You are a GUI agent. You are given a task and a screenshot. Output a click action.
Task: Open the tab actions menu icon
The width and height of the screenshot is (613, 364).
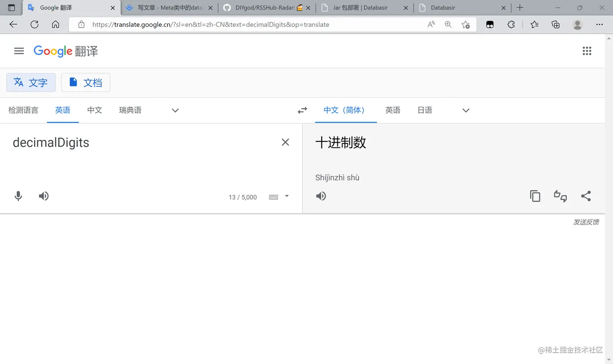click(11, 8)
